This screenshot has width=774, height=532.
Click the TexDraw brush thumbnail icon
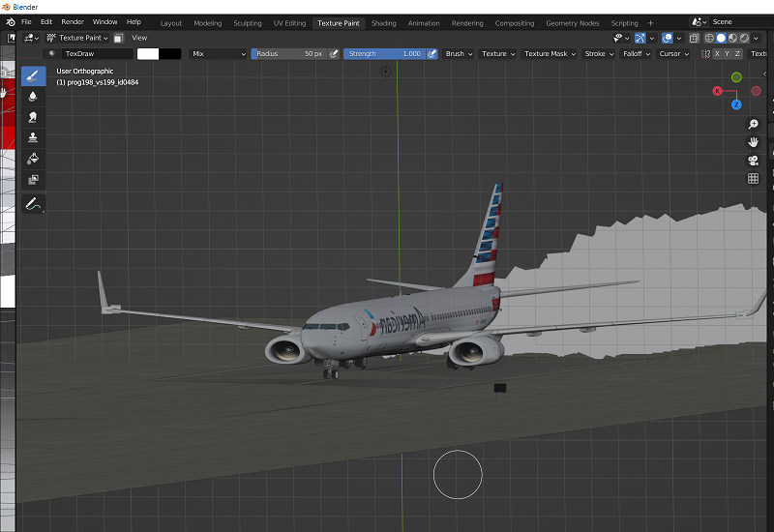(52, 54)
